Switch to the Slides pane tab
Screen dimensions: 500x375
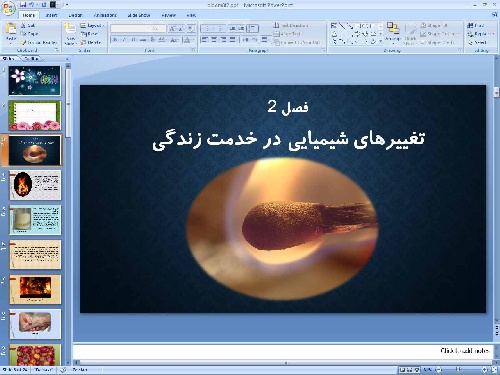coord(9,58)
